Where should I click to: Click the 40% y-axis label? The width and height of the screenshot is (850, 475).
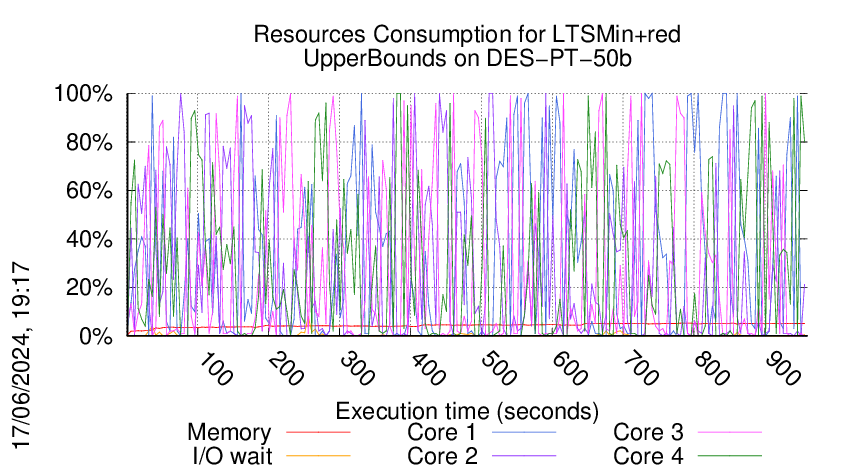89,239
